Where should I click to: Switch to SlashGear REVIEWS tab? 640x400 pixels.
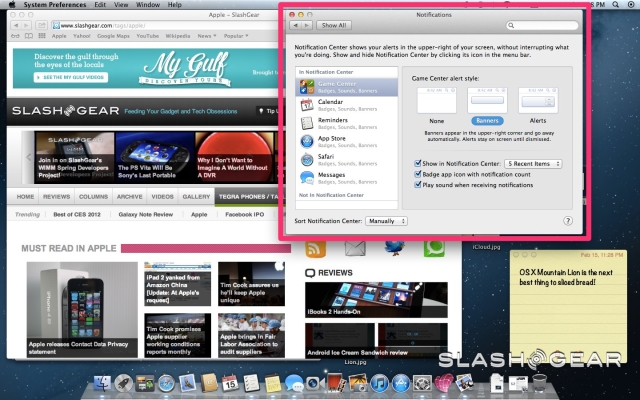click(56, 196)
